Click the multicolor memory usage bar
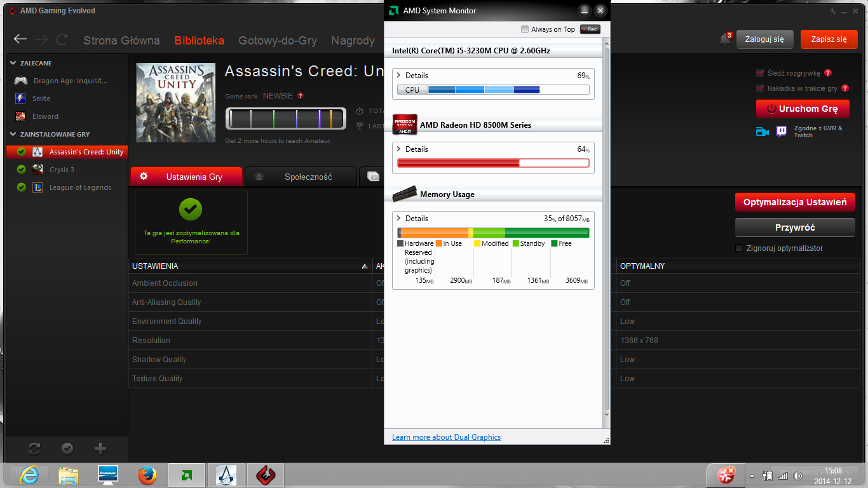 click(x=493, y=233)
